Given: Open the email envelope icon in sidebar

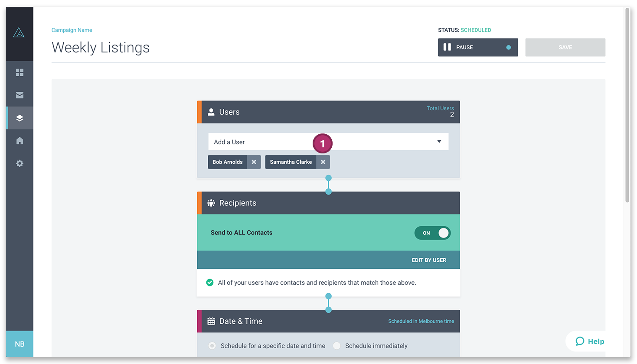Looking at the screenshot, I should pyautogui.click(x=20, y=95).
